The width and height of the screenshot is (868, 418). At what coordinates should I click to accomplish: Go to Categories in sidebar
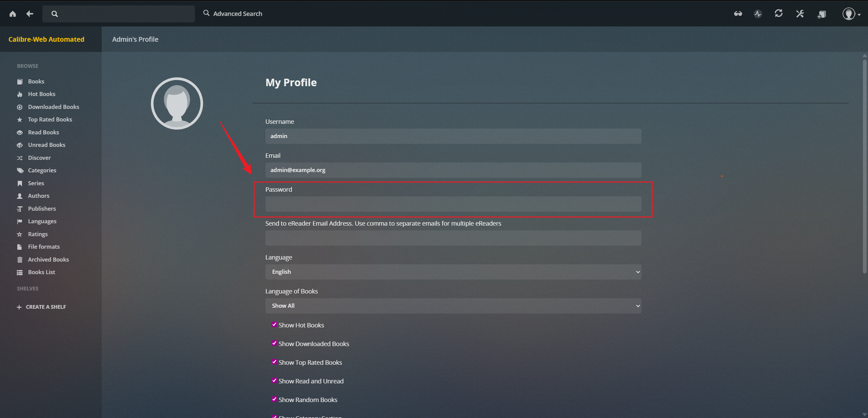(42, 170)
